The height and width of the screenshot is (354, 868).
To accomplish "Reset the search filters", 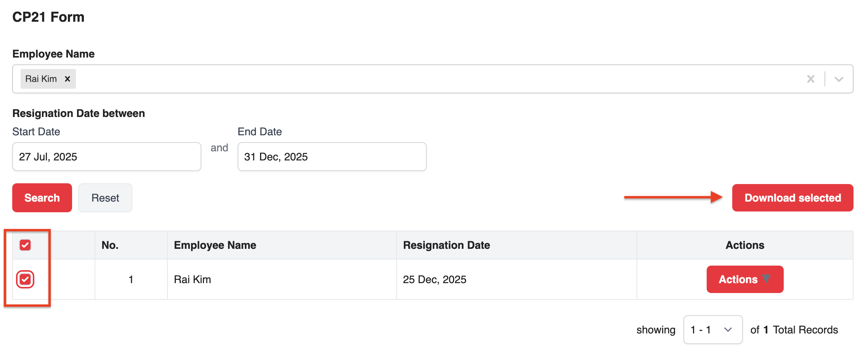I will pyautogui.click(x=105, y=198).
